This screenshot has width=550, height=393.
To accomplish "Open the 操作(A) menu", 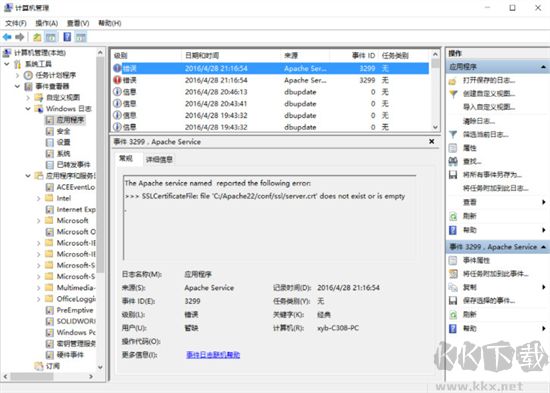I will [x=46, y=23].
